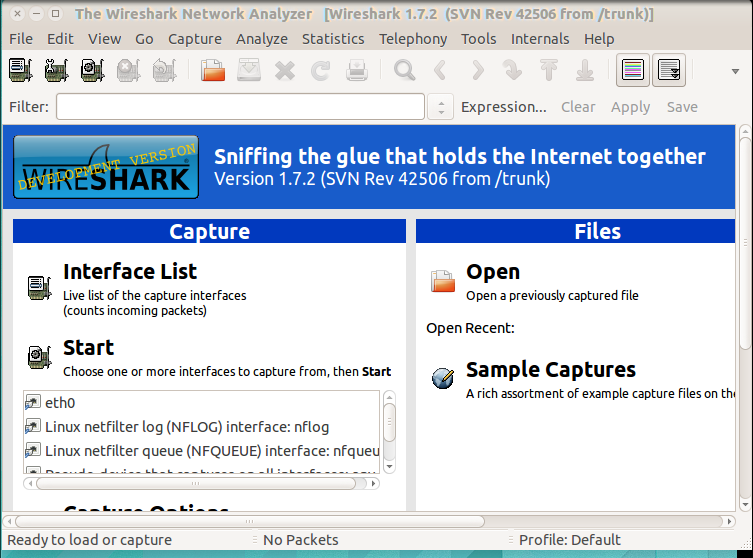Click the Start capture icon in Capture panel
This screenshot has height=558, width=753.
39,358
